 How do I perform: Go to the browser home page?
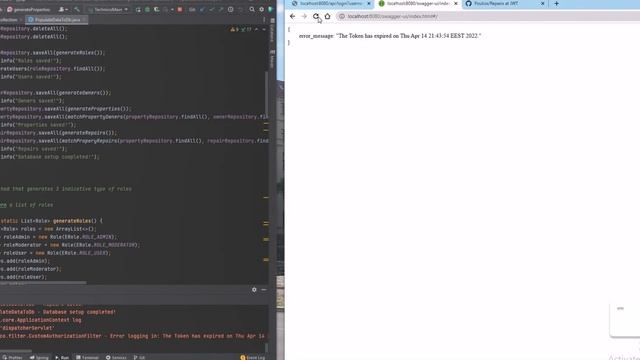point(327,16)
